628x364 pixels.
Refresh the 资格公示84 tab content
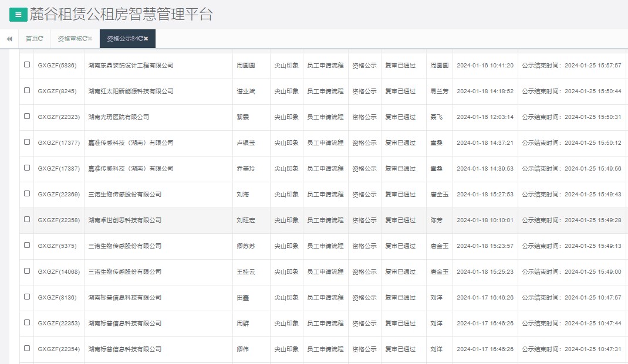point(141,39)
